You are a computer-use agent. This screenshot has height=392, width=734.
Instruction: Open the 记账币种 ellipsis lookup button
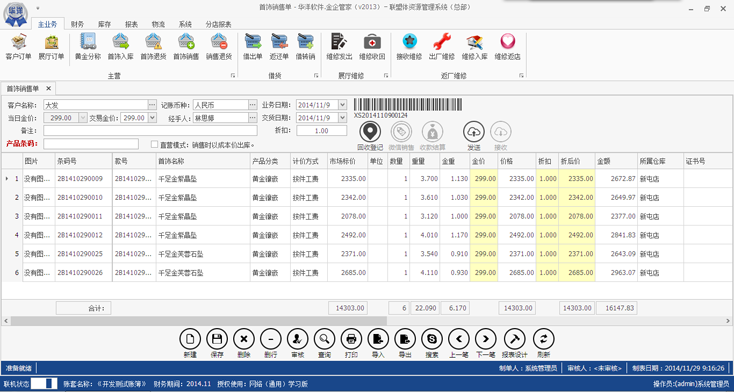(253, 105)
